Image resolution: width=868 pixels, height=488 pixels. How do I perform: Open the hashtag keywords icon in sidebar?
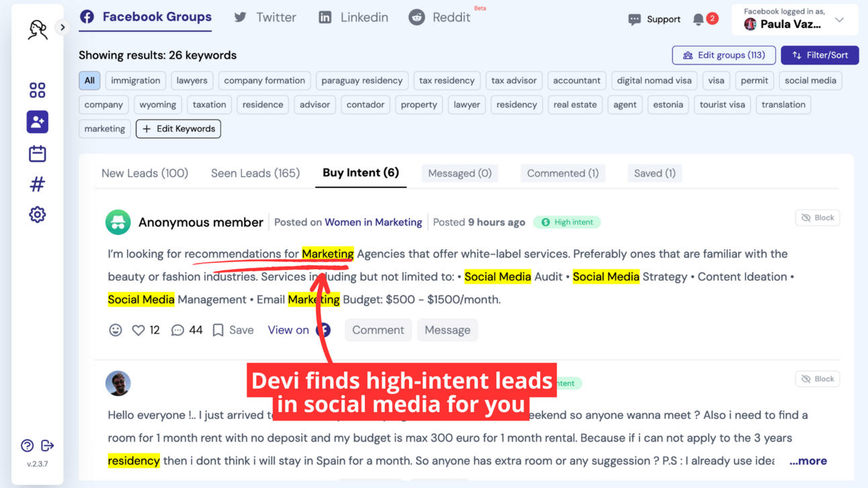(x=38, y=184)
